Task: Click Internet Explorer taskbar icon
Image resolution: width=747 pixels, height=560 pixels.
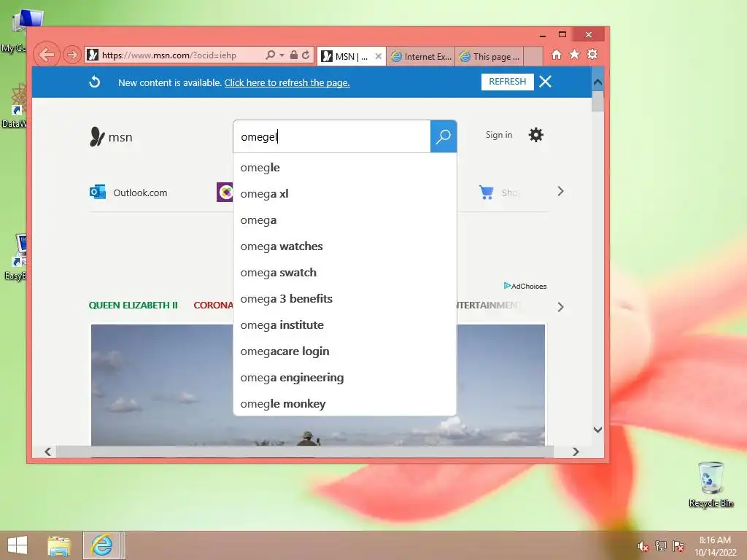Action: pyautogui.click(x=101, y=545)
